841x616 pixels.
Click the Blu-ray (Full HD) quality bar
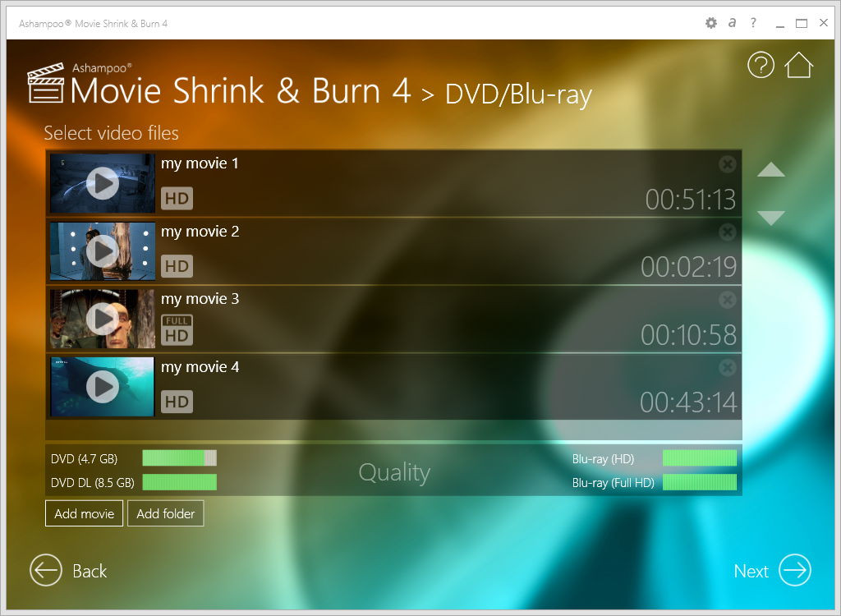click(700, 482)
